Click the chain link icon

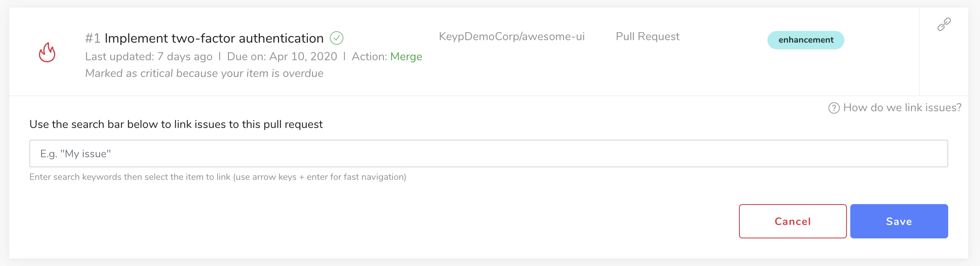[944, 24]
